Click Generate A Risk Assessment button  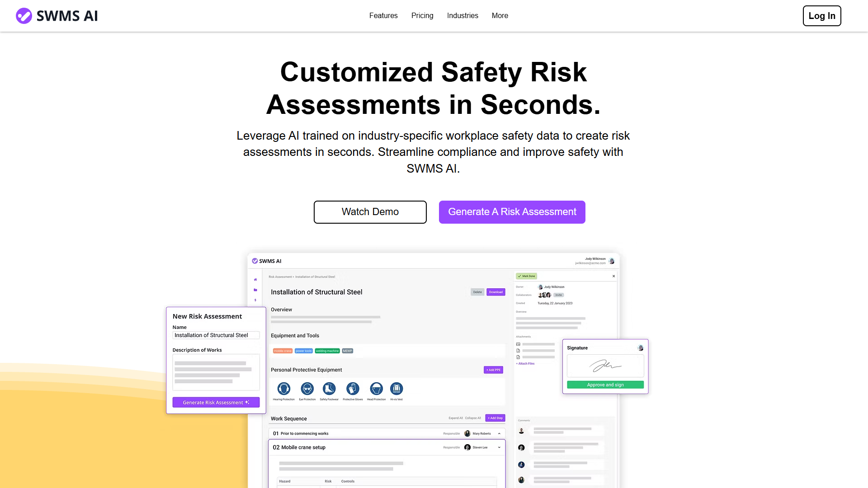click(512, 212)
